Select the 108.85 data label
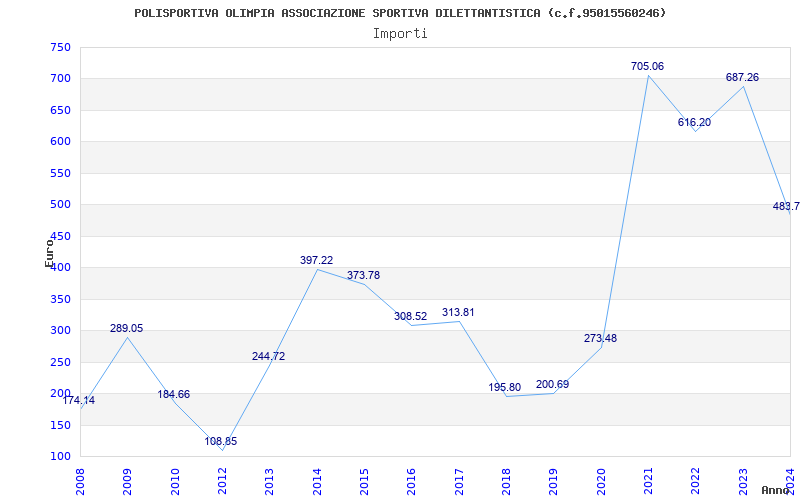 tap(221, 441)
